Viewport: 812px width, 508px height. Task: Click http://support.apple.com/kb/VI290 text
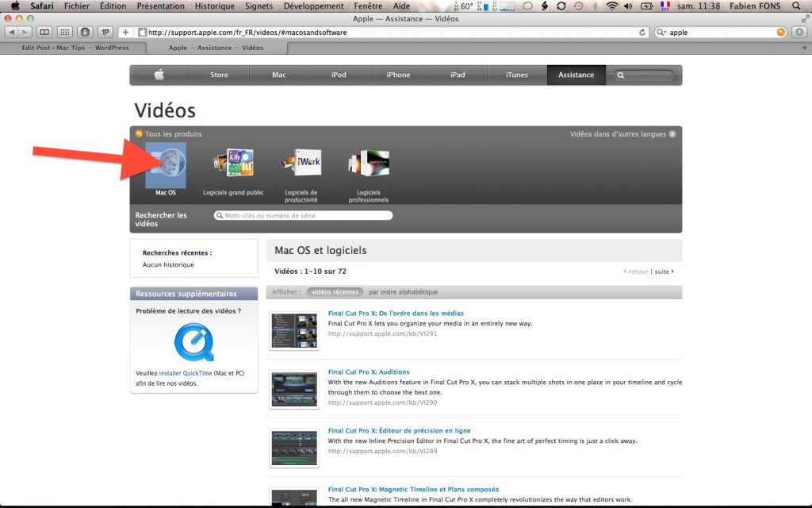coord(383,402)
